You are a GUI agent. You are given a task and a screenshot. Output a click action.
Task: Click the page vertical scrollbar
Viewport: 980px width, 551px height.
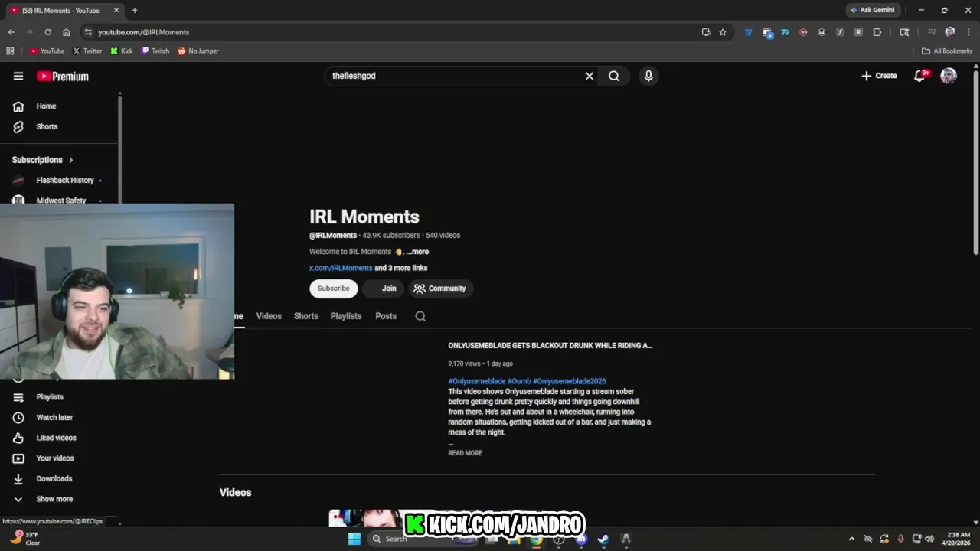[975, 161]
